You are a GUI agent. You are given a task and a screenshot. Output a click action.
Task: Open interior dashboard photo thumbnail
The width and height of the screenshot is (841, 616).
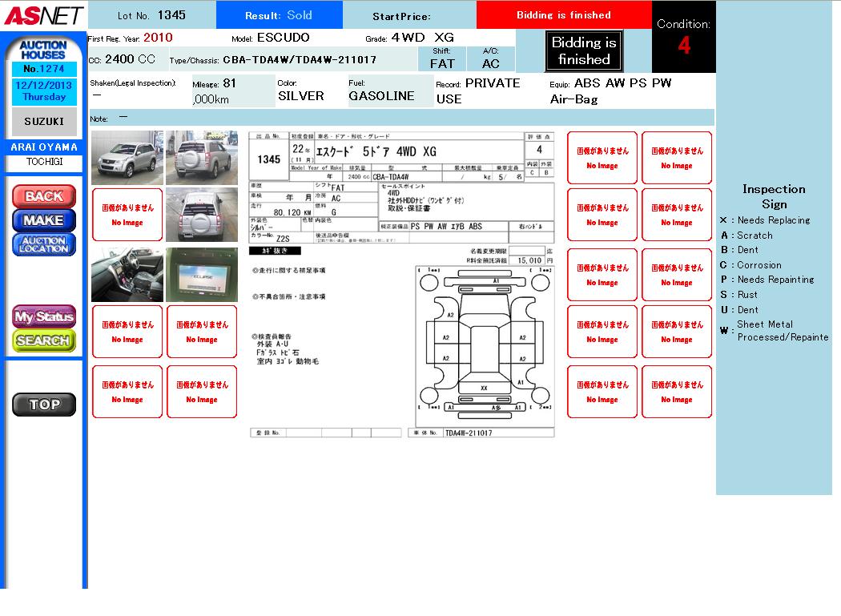[x=127, y=275]
